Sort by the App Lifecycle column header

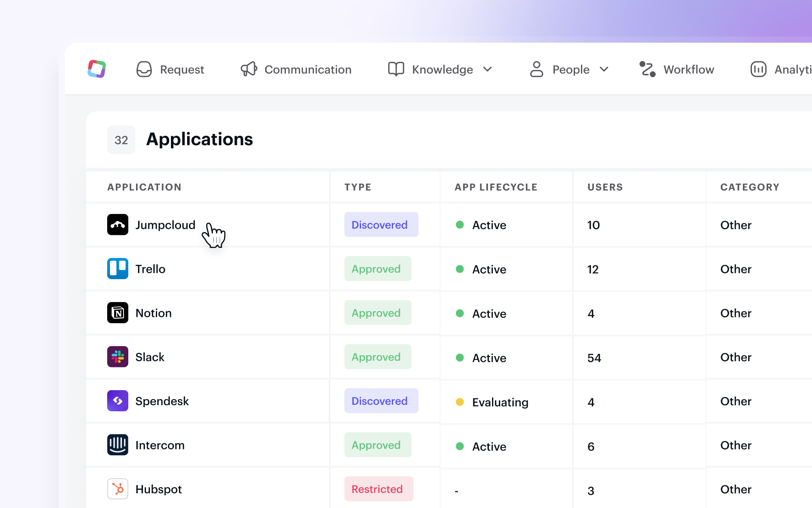[496, 187]
